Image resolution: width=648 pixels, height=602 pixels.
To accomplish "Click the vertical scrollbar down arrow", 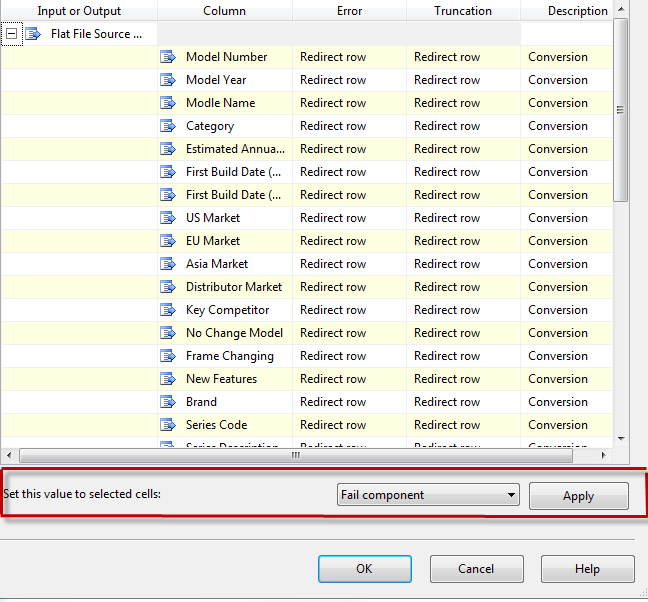I will click(621, 438).
